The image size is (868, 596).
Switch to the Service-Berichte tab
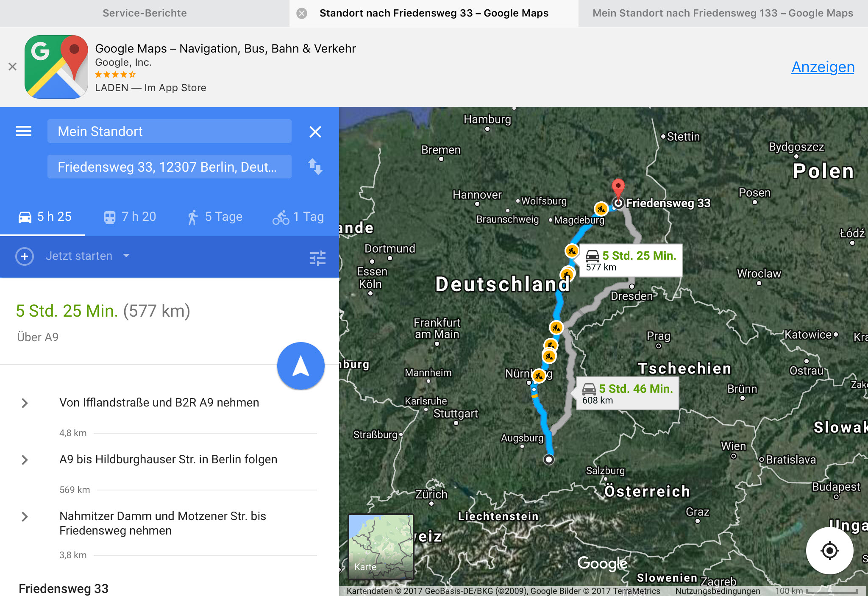(145, 13)
